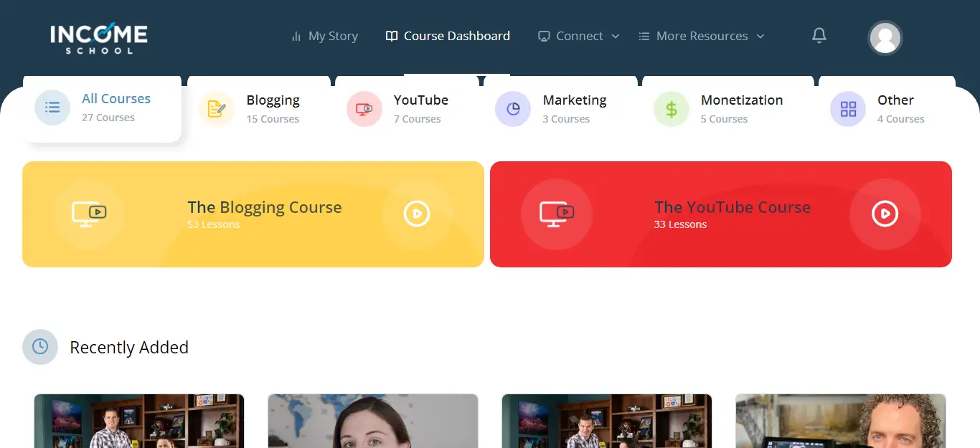
Task: Click the All Courses list icon
Action: 52,108
